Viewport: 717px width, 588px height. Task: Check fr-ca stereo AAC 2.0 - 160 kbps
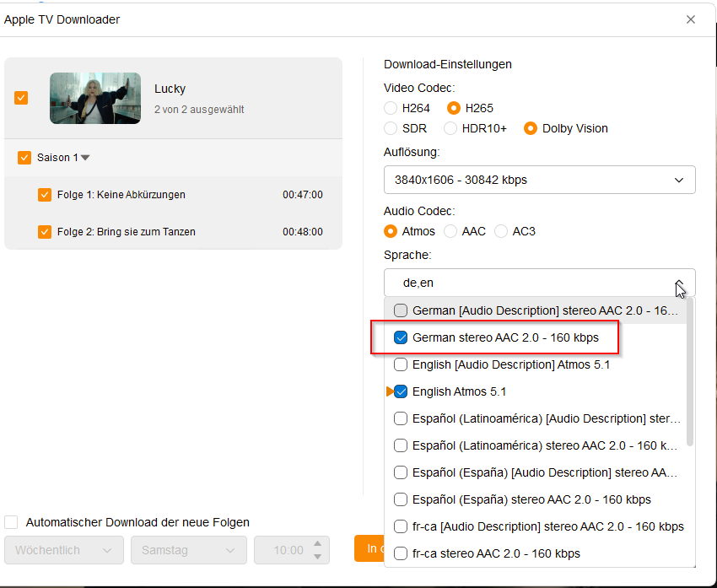coord(401,553)
